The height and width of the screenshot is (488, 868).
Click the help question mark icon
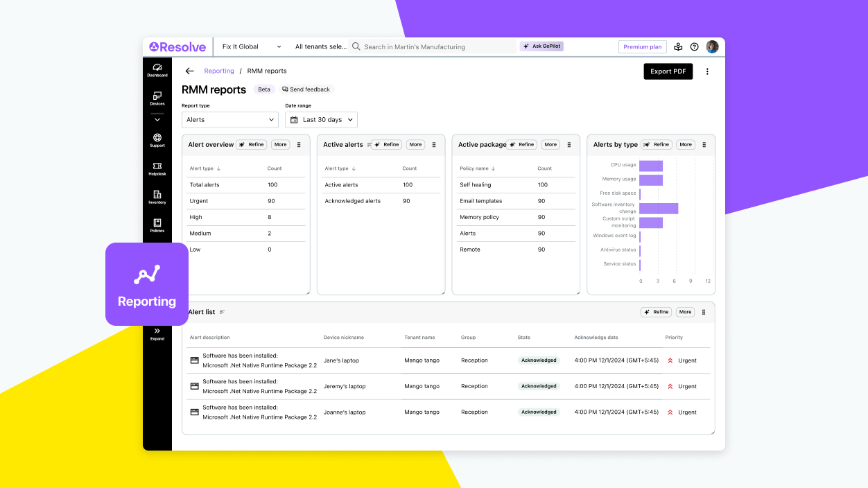pos(694,46)
